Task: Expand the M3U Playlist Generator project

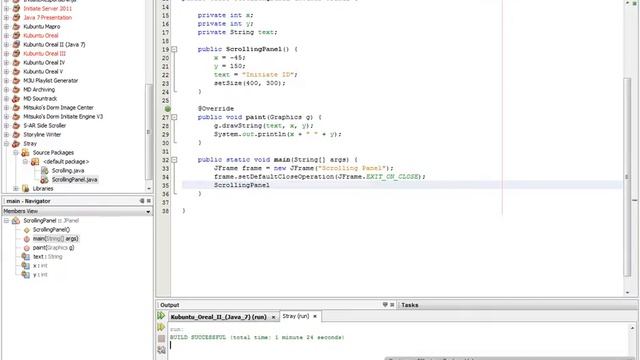Action: [x=7, y=81]
